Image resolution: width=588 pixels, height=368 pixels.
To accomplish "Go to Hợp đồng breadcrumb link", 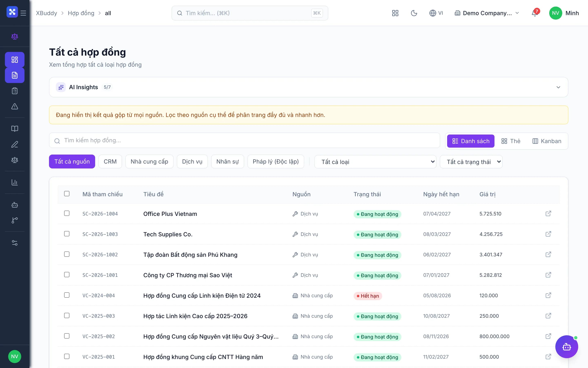I will click(x=81, y=13).
